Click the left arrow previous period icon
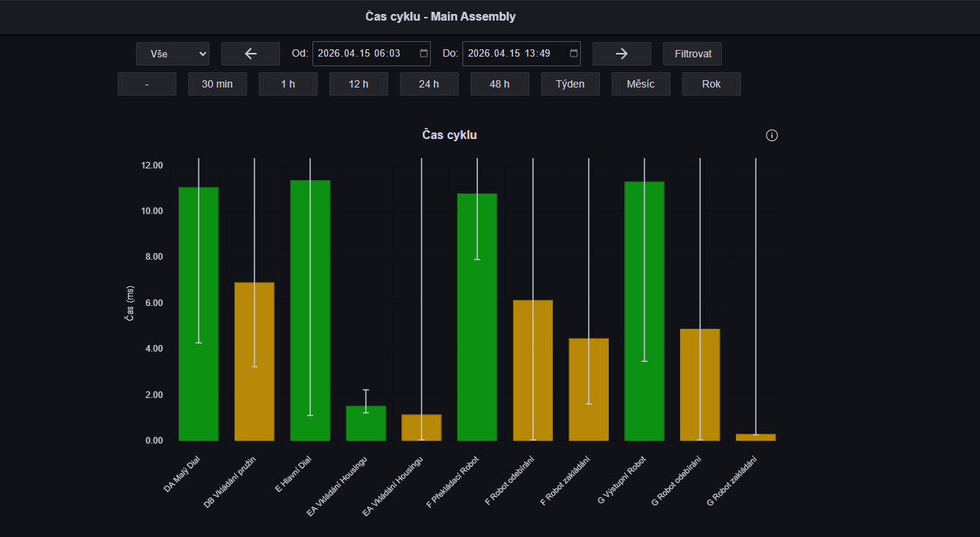980x537 pixels. click(251, 54)
